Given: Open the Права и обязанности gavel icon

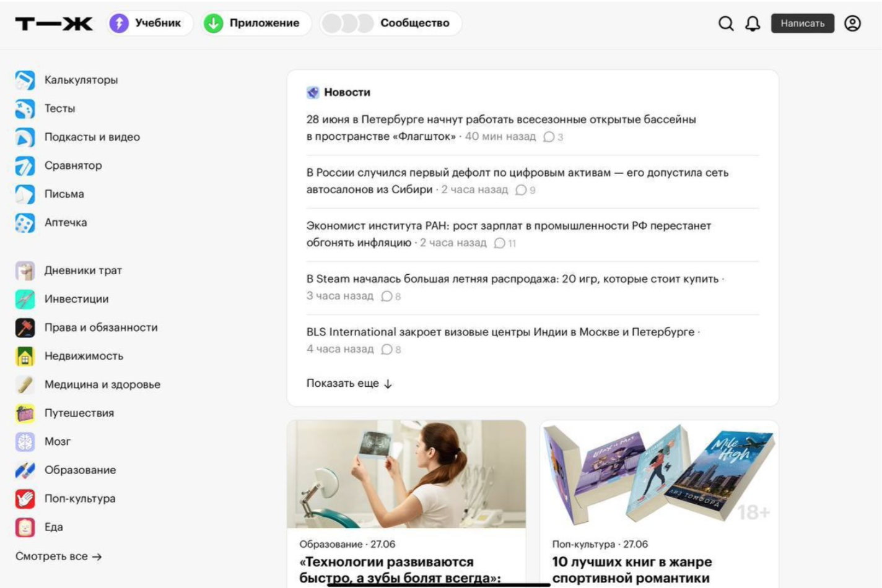Looking at the screenshot, I should point(25,327).
